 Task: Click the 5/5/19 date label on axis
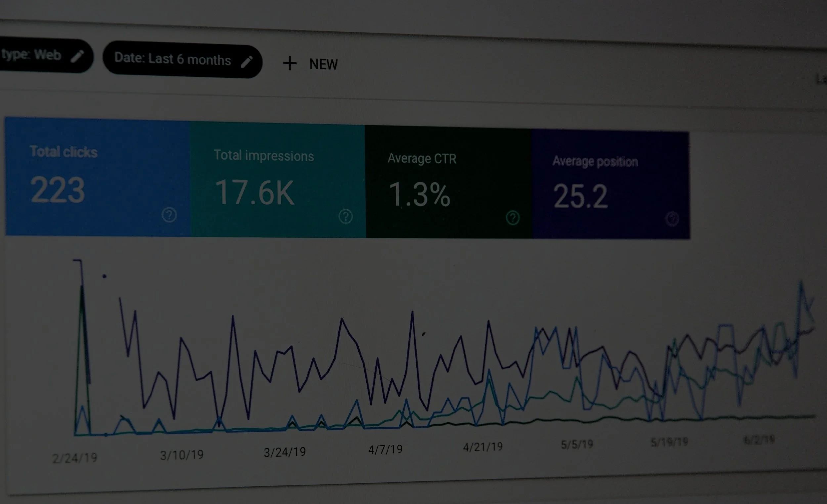pyautogui.click(x=577, y=445)
